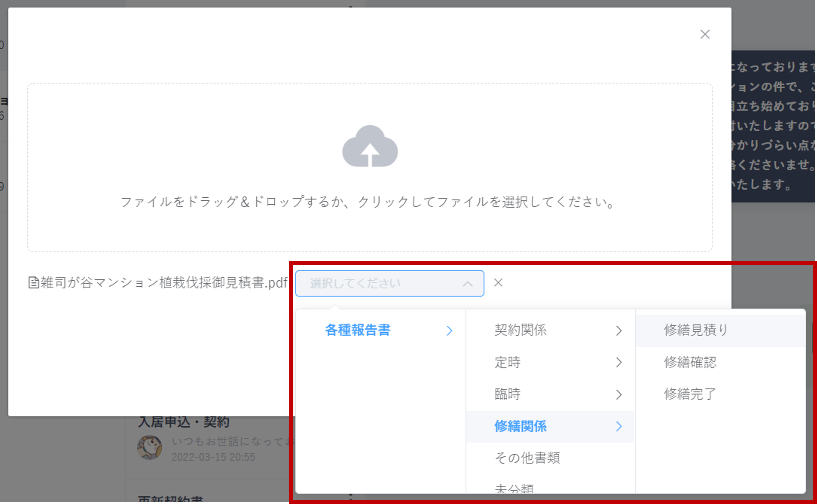Remove the selected PDF with the X
The width and height of the screenshot is (817, 504).
[498, 283]
